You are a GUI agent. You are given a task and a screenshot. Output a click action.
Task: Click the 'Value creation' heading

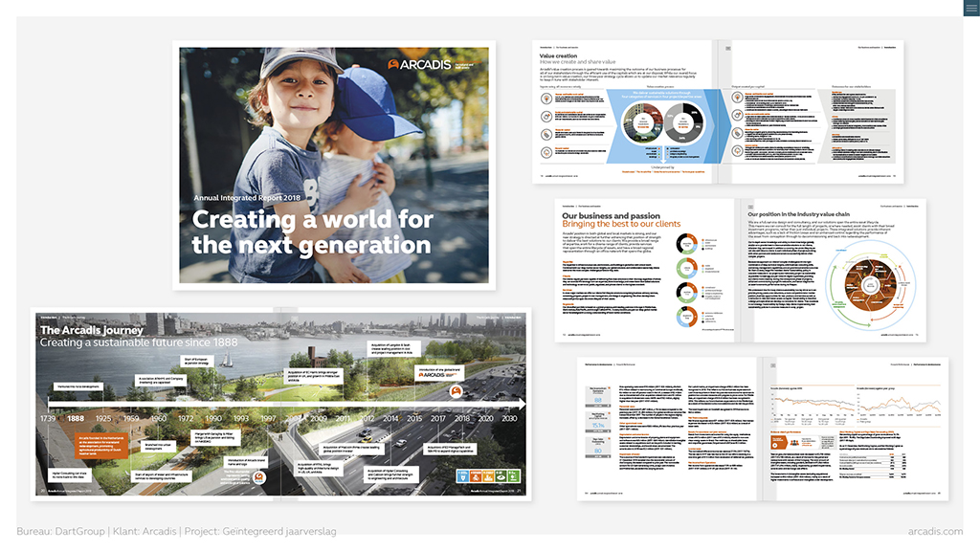pos(558,55)
